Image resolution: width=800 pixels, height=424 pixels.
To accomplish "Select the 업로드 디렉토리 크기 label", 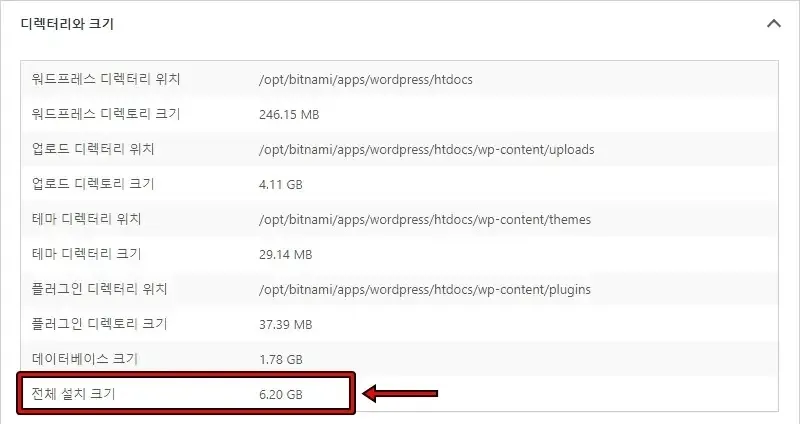I will (x=93, y=184).
